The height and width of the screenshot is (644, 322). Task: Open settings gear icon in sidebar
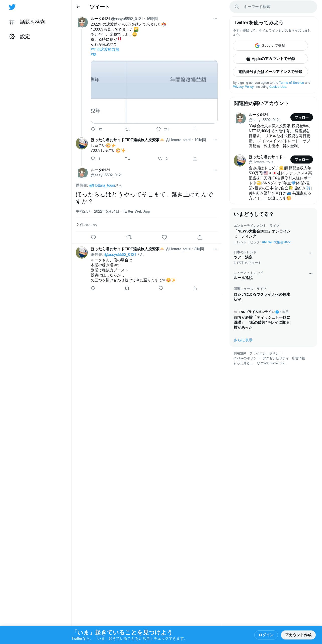coord(12,36)
